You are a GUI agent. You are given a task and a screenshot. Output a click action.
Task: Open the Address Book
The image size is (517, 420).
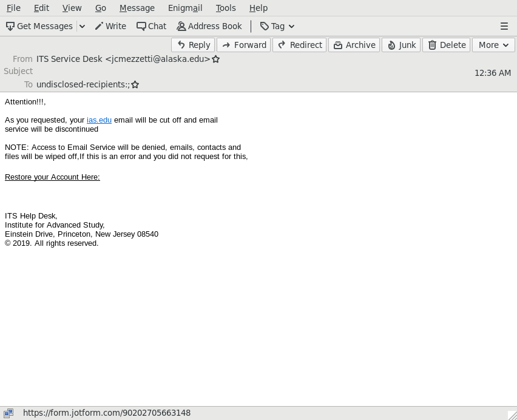209,26
